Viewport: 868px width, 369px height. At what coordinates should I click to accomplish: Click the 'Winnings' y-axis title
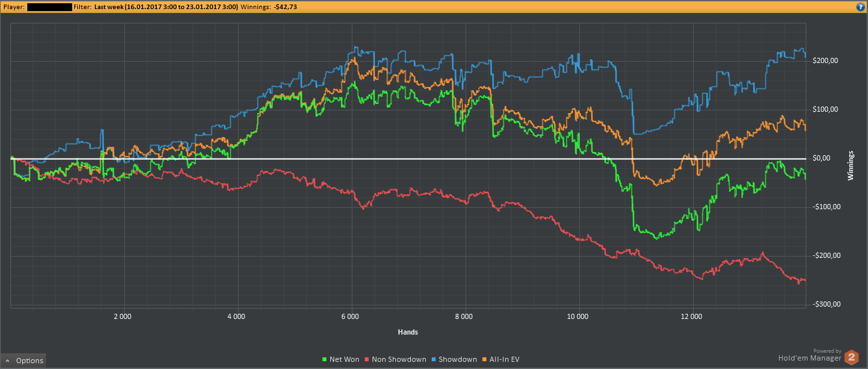tap(852, 166)
